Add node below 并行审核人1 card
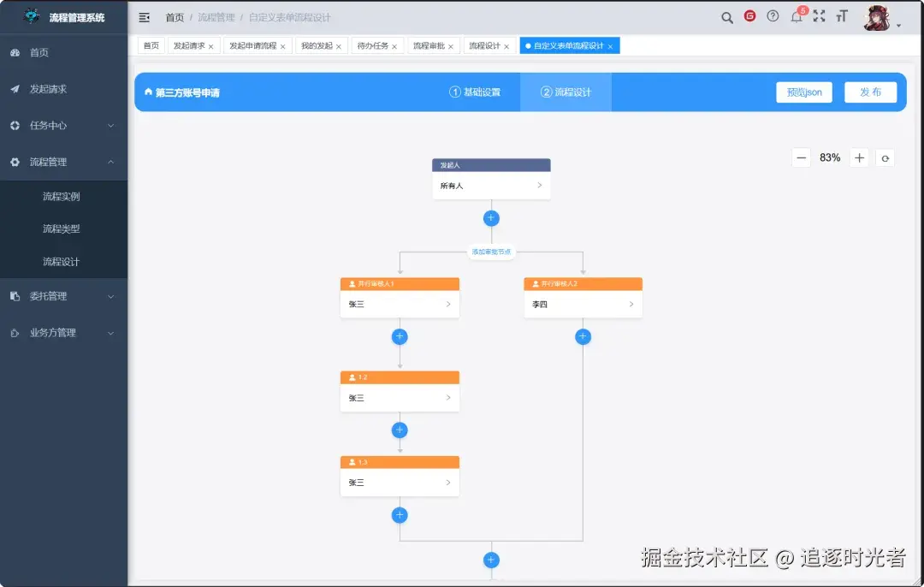The width and height of the screenshot is (924, 587). 400,336
